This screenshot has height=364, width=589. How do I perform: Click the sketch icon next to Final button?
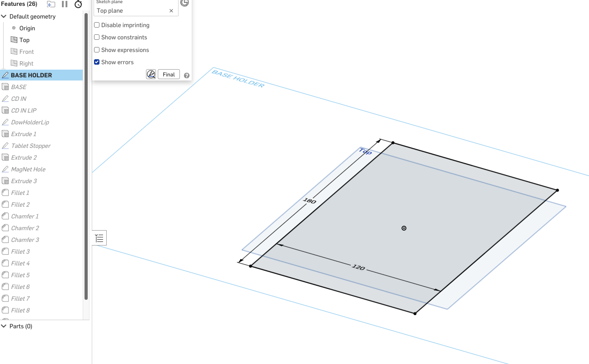(x=151, y=75)
